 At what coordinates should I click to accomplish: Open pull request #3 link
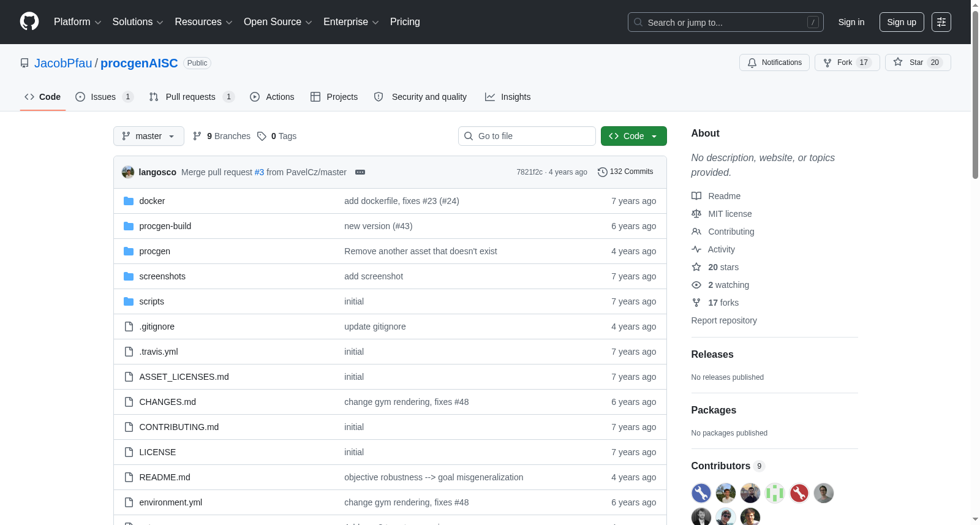[x=259, y=172]
